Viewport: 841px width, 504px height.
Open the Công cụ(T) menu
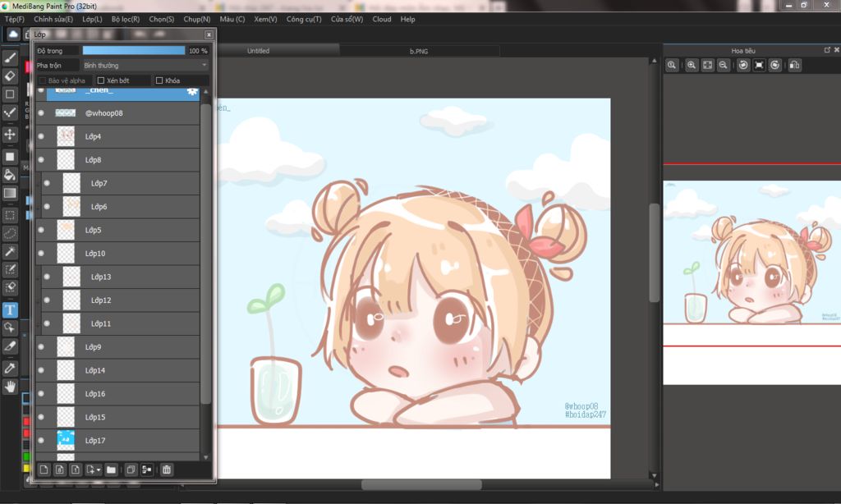tap(304, 20)
